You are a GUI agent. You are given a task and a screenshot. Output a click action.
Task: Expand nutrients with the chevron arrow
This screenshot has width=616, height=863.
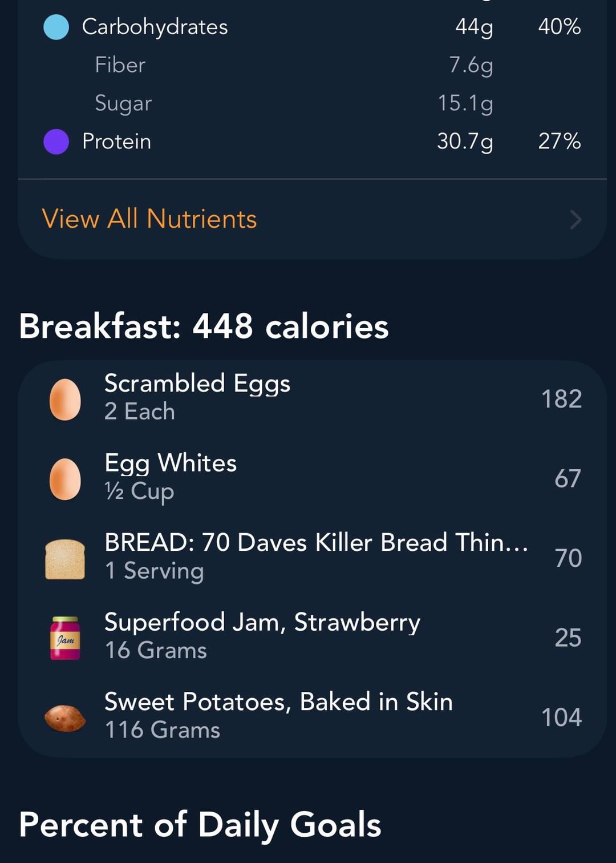pos(576,220)
